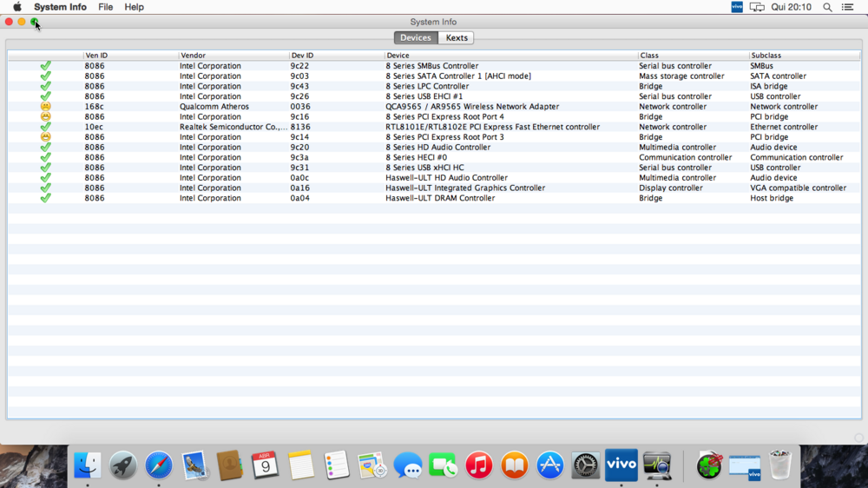
Task: Click the green checkmark beside 8 Series SMBus Controller
Action: 45,66
